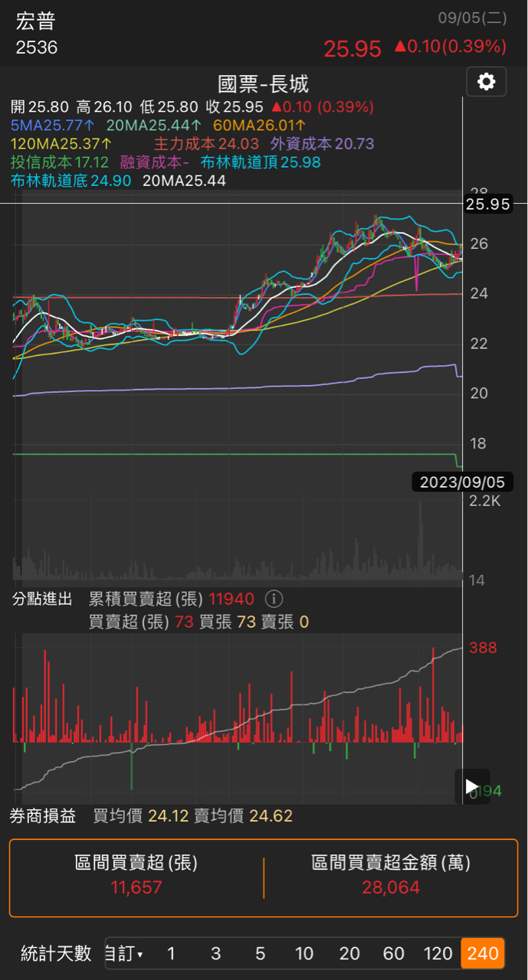Viewport: 528px width, 980px height.
Task: Tap the 區間買賣超金額 value 28,064
Action: [x=391, y=887]
